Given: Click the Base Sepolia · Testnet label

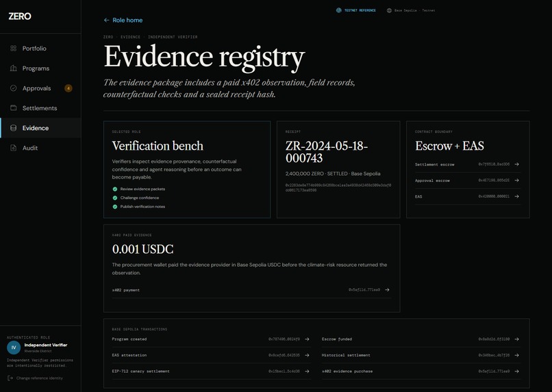Looking at the screenshot, I should click(x=415, y=10).
